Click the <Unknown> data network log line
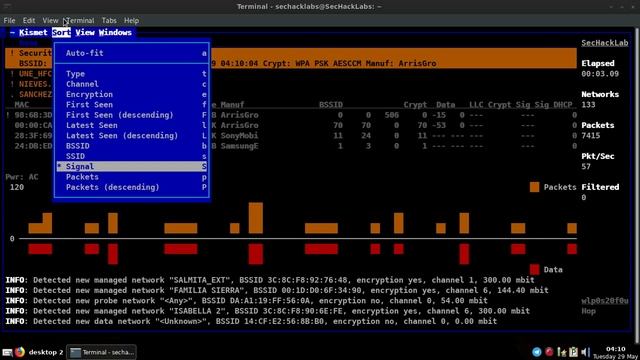Image resolution: width=640 pixels, height=360 pixels. pos(251,321)
